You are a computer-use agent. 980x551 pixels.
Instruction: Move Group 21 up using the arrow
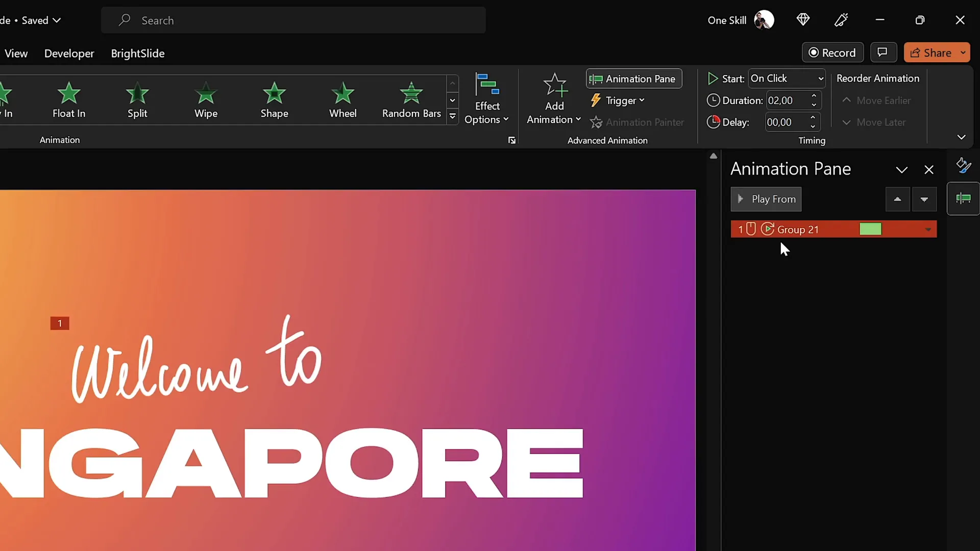click(x=897, y=199)
